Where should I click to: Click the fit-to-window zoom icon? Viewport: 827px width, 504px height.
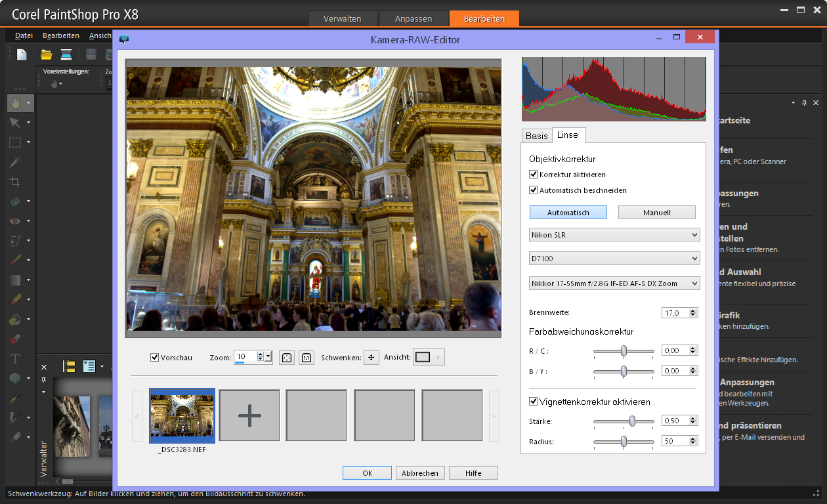[287, 358]
